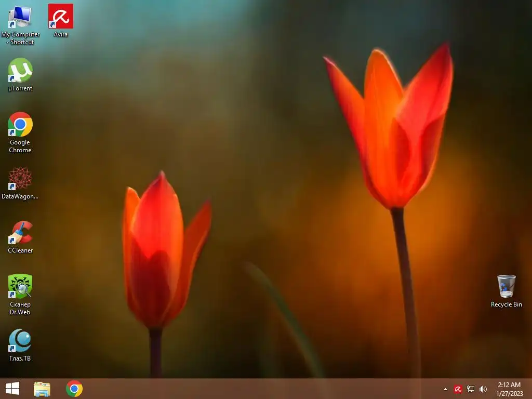Open File Explorer from the taskbar
Image resolution: width=532 pixels, height=399 pixels.
(42, 389)
